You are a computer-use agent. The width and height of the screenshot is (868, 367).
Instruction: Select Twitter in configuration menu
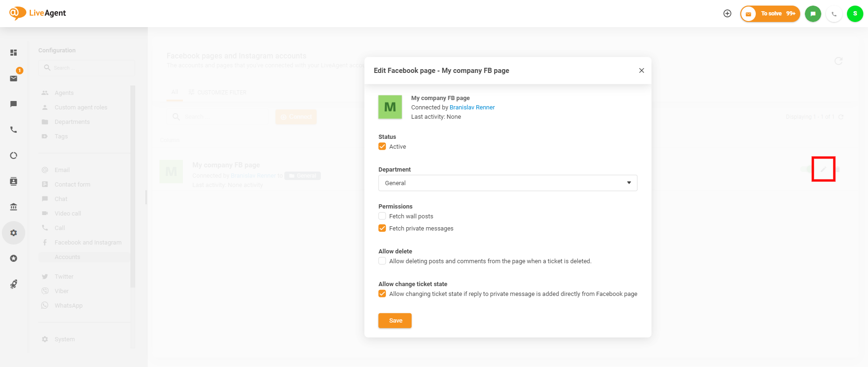(64, 277)
